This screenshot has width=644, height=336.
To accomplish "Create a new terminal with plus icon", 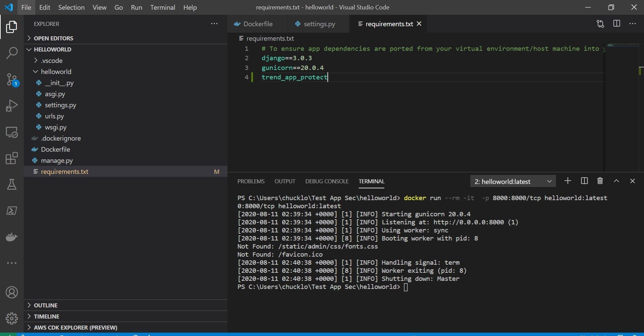I will [x=568, y=181].
